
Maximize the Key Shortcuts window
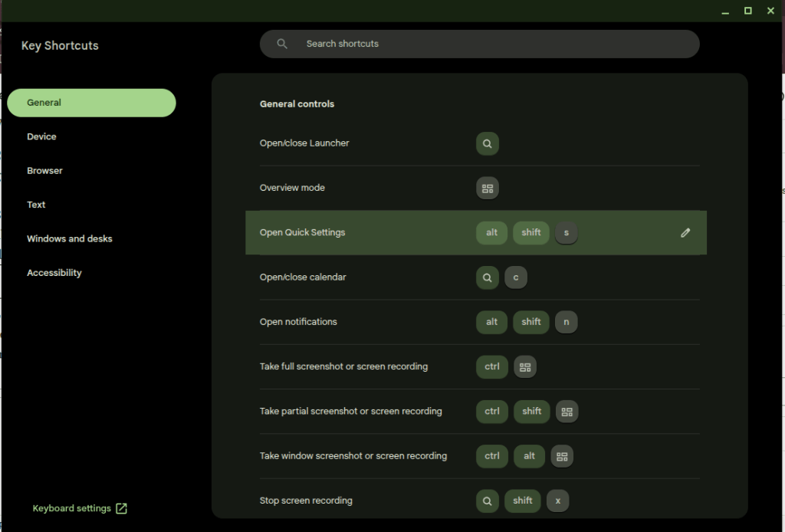[x=748, y=11]
